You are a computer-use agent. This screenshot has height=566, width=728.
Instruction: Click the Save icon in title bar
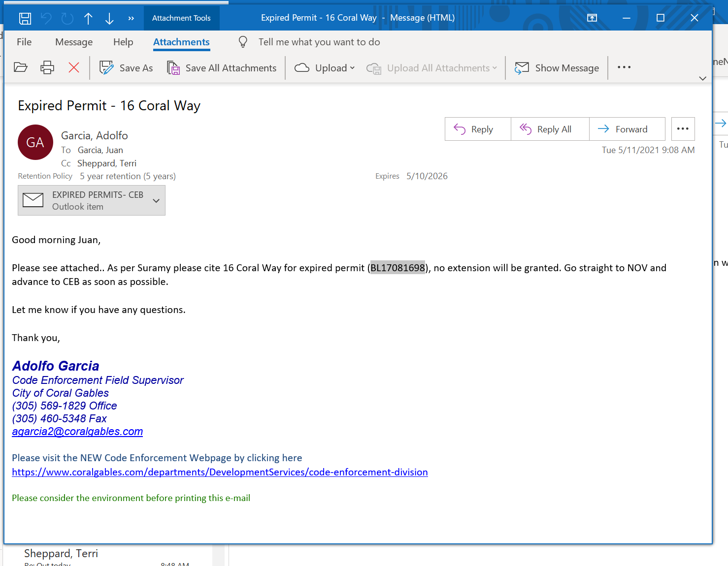click(25, 19)
